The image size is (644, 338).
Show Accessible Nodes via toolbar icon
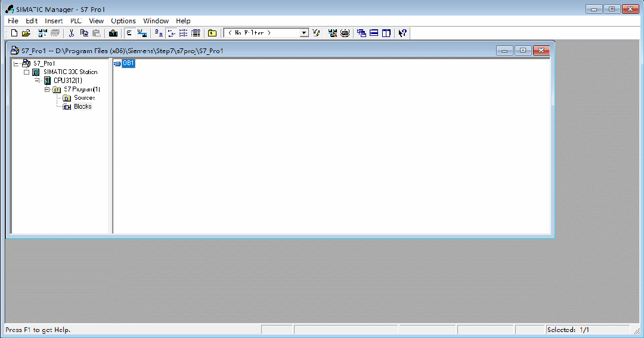pos(42,33)
